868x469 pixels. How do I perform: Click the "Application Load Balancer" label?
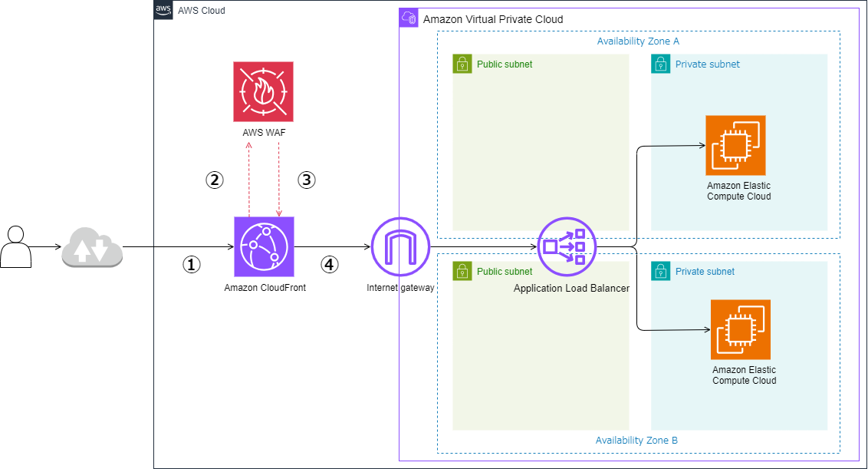[571, 289]
